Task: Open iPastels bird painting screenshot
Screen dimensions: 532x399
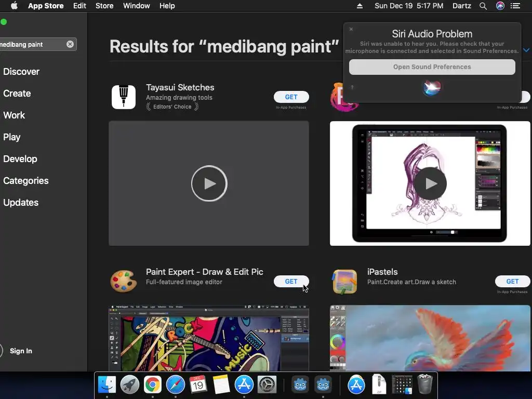Action: pos(430,338)
